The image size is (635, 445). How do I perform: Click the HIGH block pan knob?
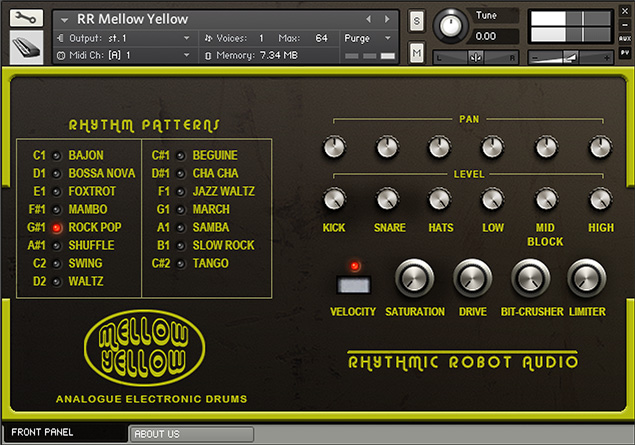click(x=601, y=147)
